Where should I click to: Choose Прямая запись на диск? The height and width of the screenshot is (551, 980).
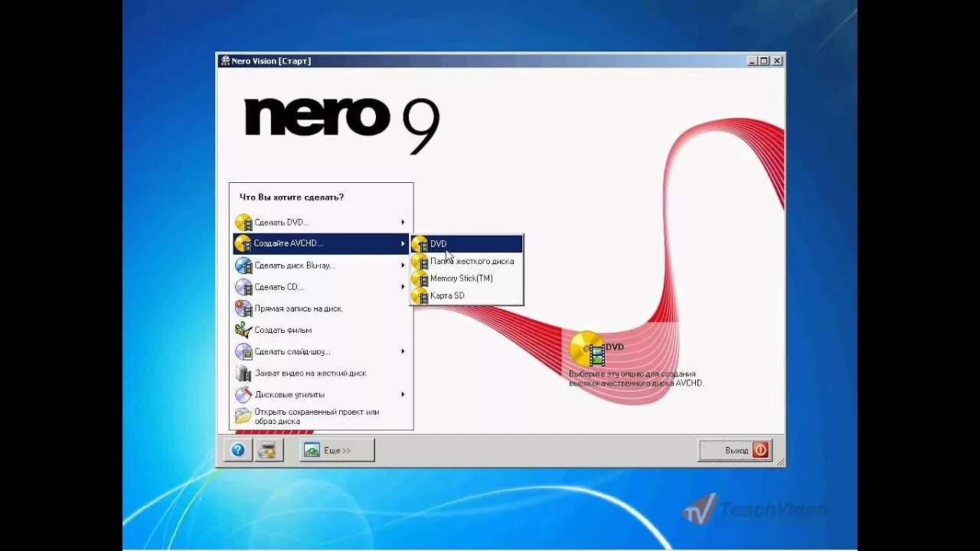coord(321,308)
